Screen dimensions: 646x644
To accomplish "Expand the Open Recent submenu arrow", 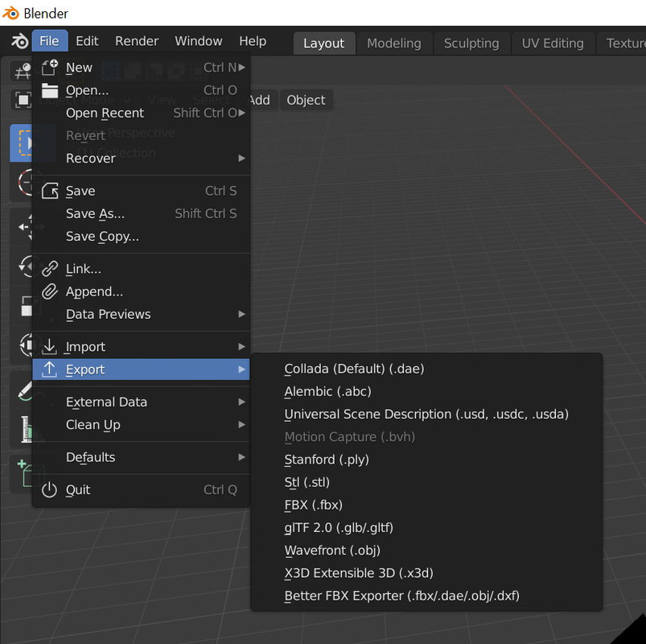I will (242, 113).
